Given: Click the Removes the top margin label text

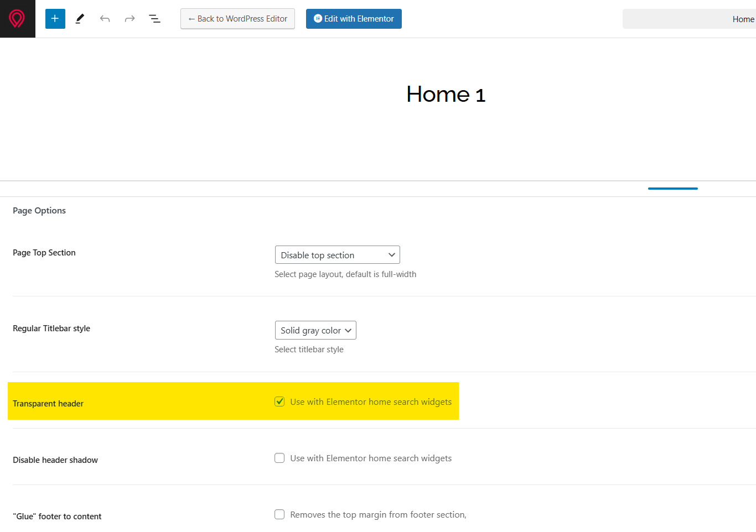Looking at the screenshot, I should (378, 515).
